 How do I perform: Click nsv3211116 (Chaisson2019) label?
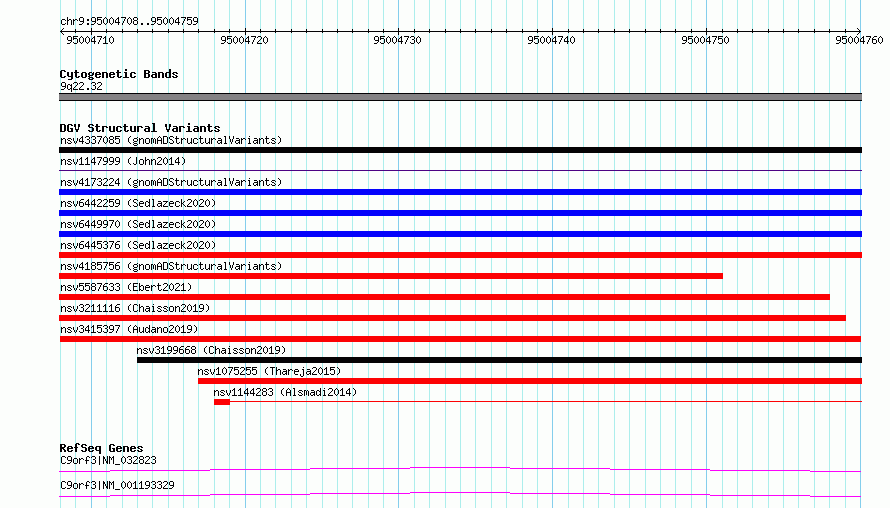click(x=135, y=308)
